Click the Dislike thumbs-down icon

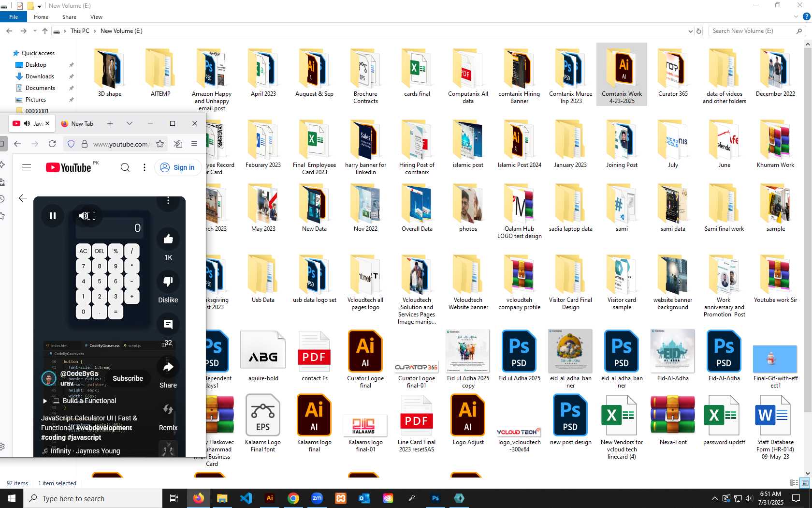pos(168,282)
